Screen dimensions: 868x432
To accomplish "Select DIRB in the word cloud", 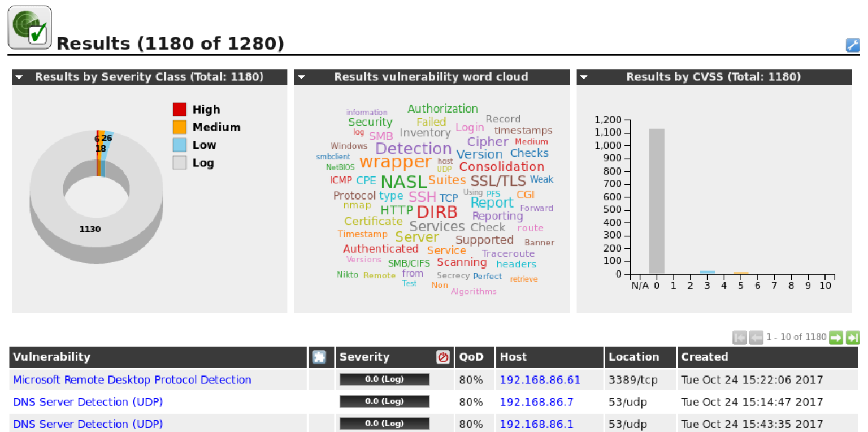I will pyautogui.click(x=437, y=211).
